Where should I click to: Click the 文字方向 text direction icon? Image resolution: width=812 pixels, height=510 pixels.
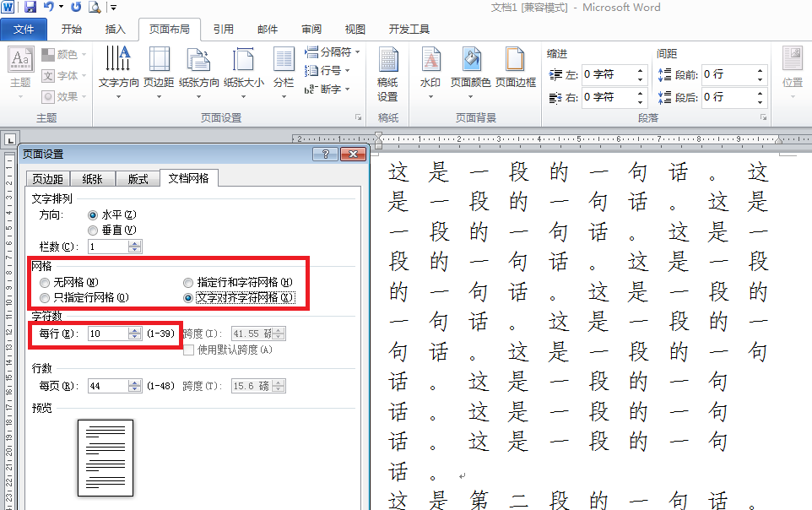pyautogui.click(x=118, y=58)
